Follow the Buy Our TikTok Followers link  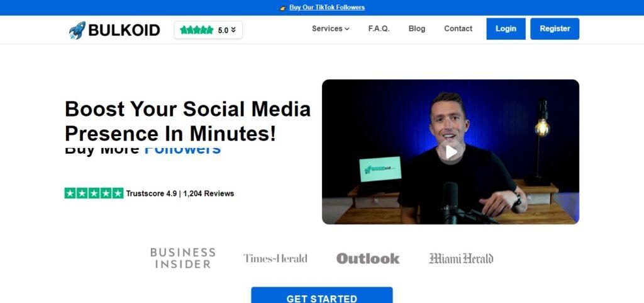click(327, 8)
